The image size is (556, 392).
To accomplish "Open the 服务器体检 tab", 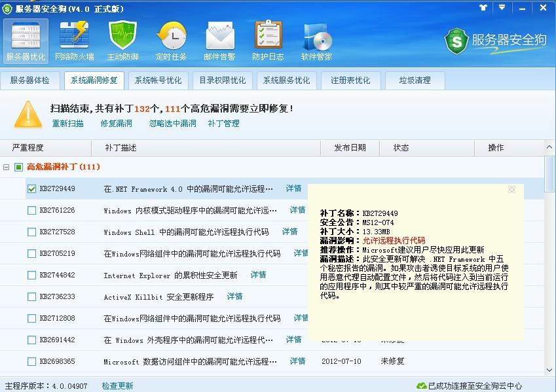I will (31, 80).
